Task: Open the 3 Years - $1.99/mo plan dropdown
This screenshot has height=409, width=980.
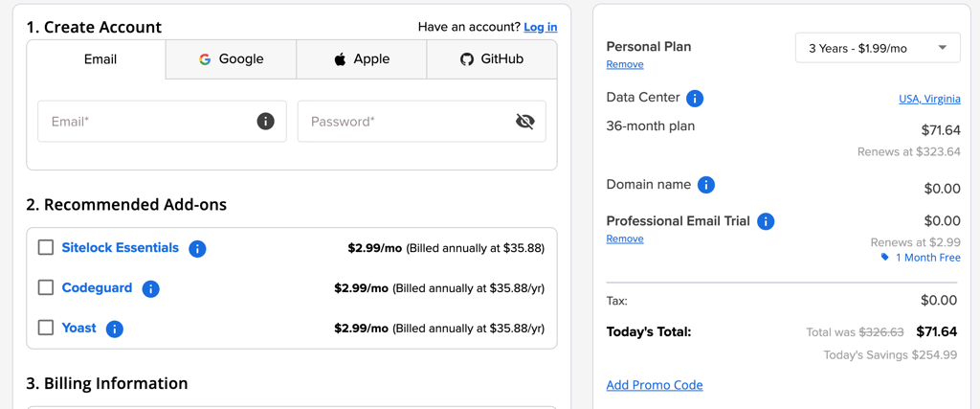Action: 878,48
